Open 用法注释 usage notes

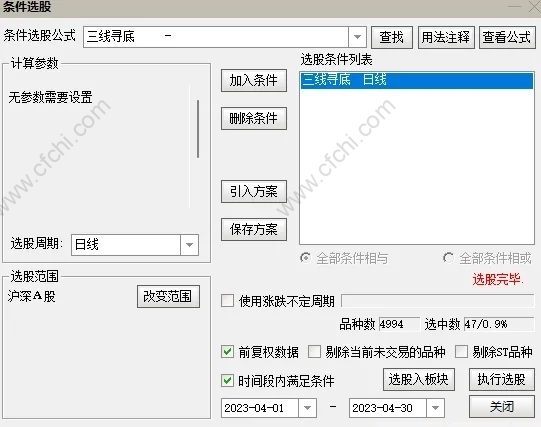pos(446,37)
